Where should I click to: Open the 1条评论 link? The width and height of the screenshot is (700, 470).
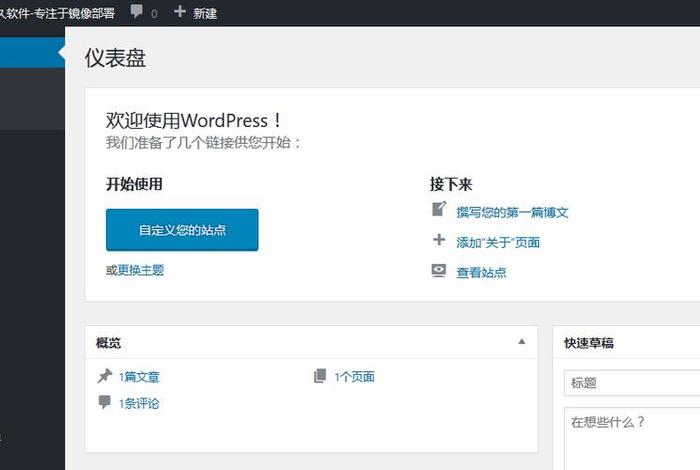pos(139,403)
